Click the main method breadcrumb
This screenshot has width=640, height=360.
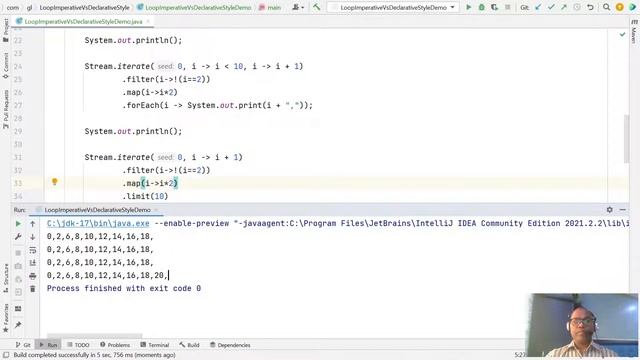tap(271, 7)
